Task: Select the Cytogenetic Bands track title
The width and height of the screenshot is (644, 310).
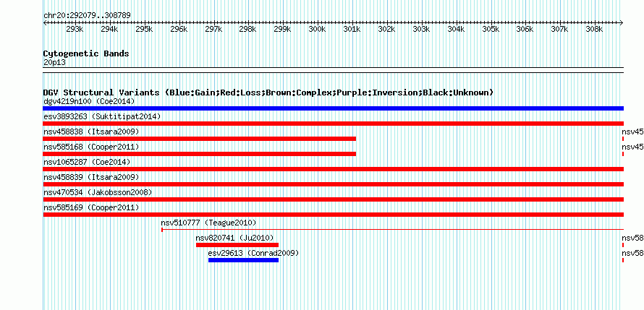Action: click(x=86, y=53)
